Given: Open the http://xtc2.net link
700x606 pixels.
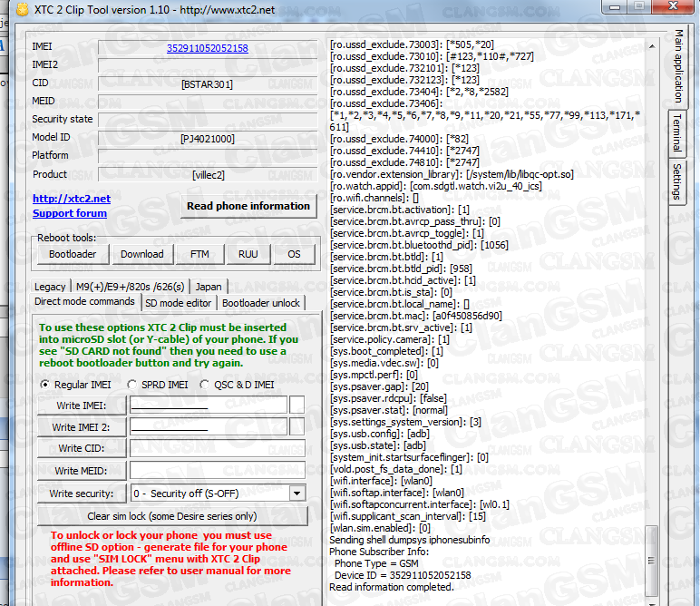Looking at the screenshot, I should point(72,199).
